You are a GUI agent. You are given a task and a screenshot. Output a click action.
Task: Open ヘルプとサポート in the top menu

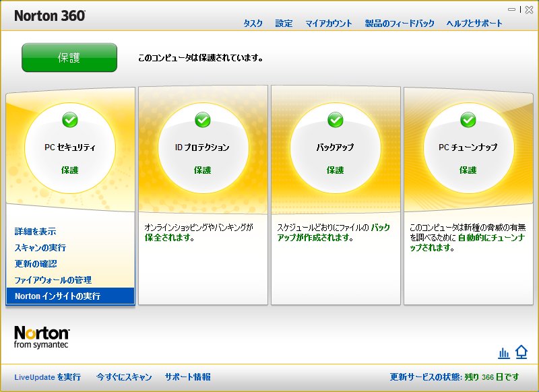coord(474,24)
